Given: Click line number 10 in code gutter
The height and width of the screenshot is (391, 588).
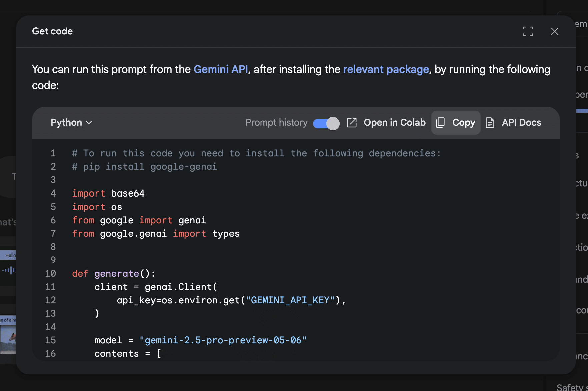Looking at the screenshot, I should 51,274.
